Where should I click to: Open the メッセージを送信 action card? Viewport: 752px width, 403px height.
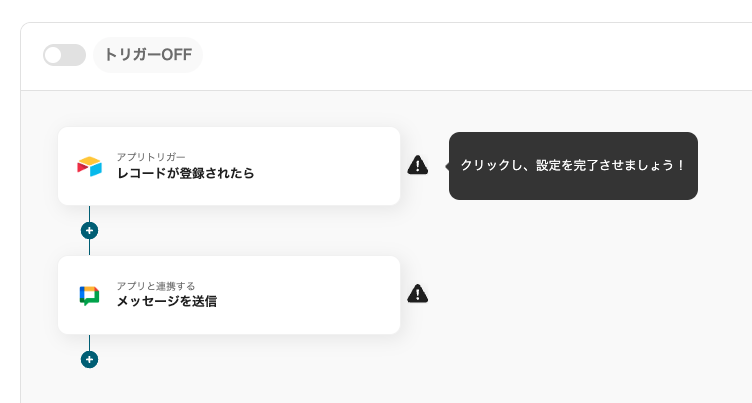pos(300,295)
